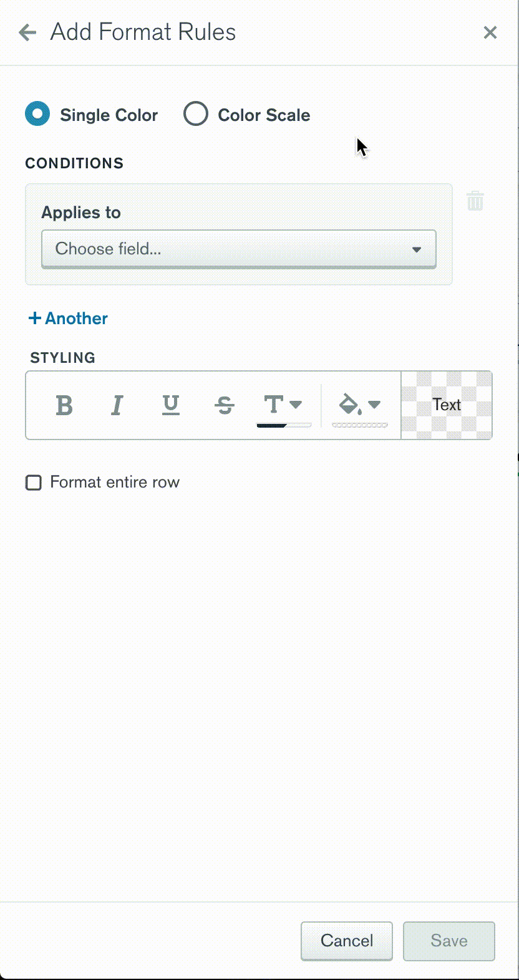
Task: Delete condition with trash icon
Action: coord(475,201)
